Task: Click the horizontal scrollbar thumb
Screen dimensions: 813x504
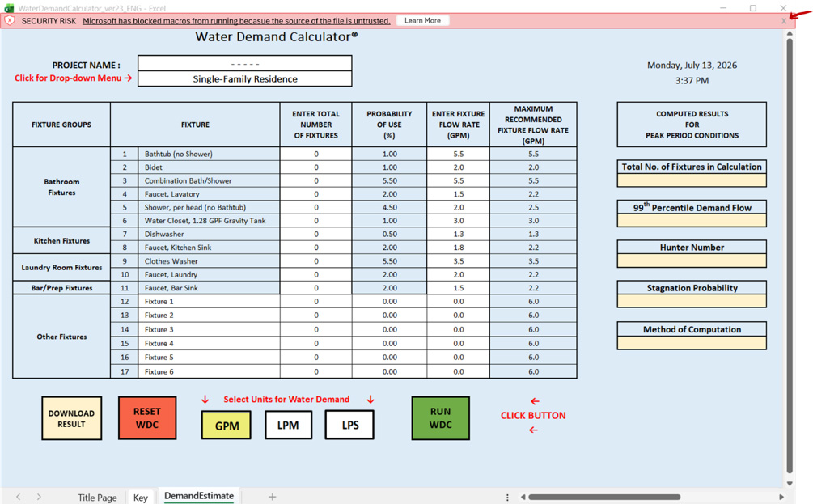Action: tap(604, 498)
